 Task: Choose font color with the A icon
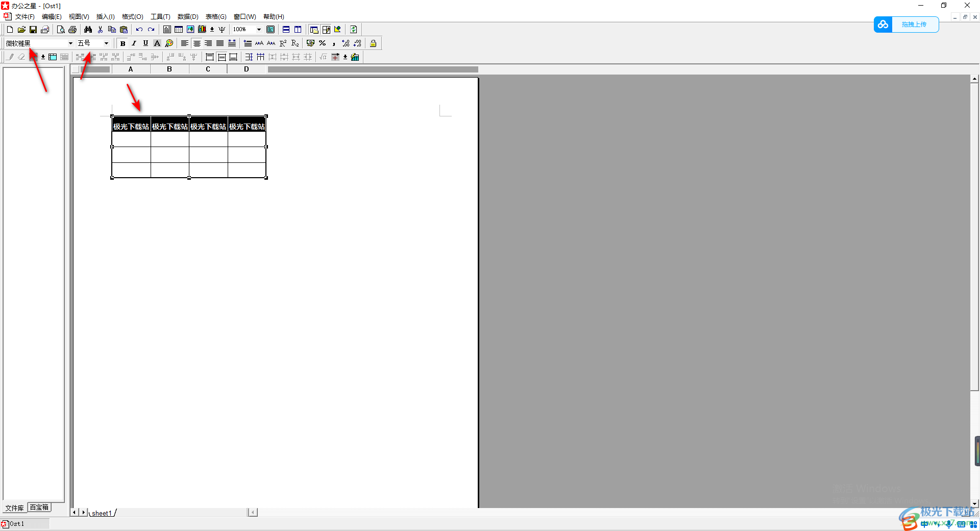pyautogui.click(x=157, y=43)
